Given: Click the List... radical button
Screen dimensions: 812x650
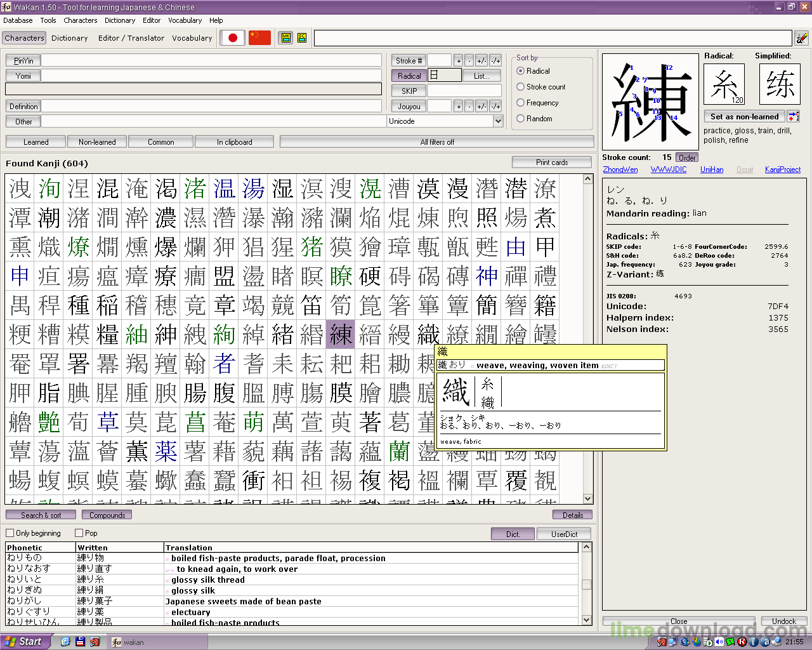Looking at the screenshot, I should [482, 76].
